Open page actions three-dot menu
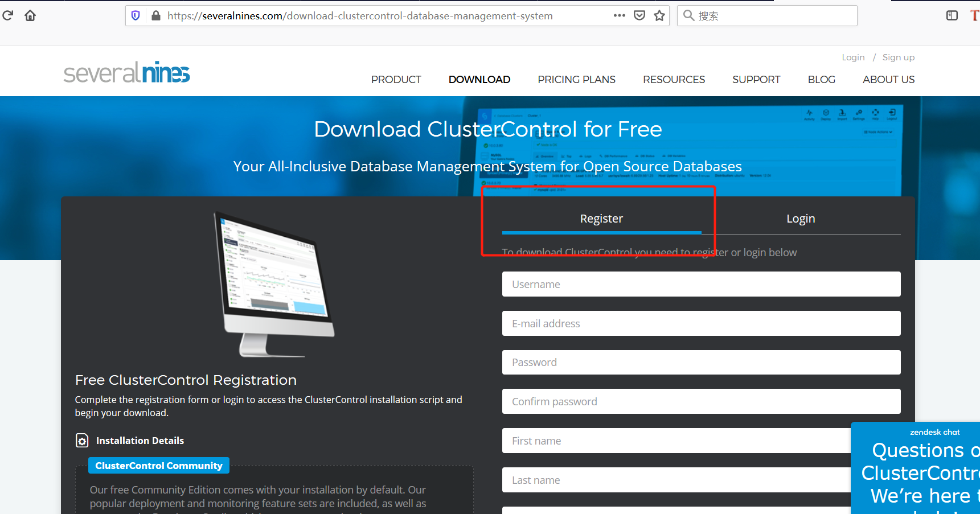This screenshot has height=514, width=980. (x=620, y=15)
